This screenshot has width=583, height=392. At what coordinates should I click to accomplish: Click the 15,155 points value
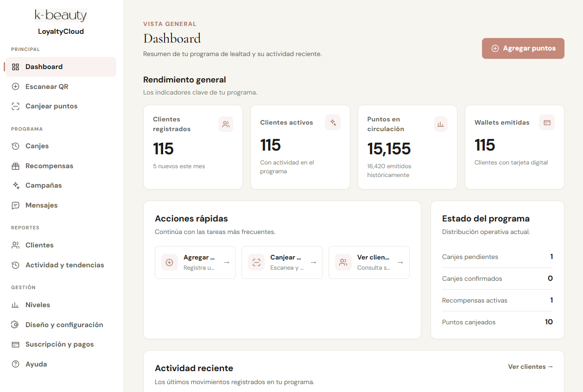click(x=389, y=149)
